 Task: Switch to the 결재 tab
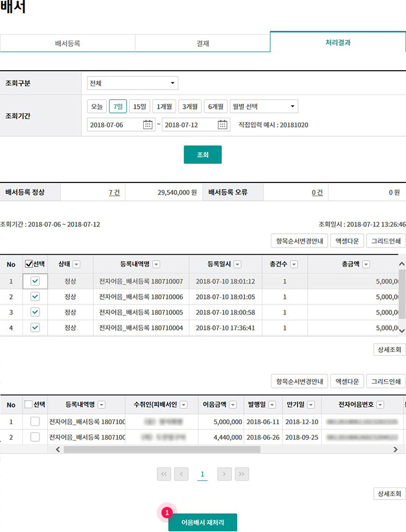[202, 43]
